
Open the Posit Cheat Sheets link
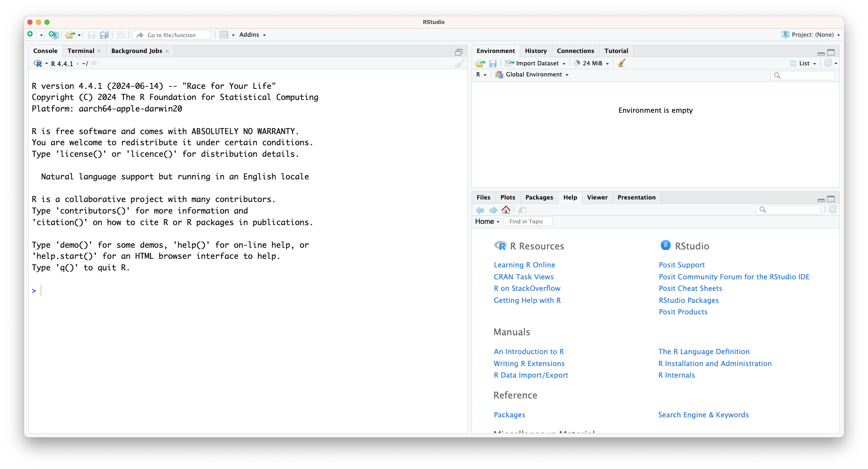pos(690,288)
